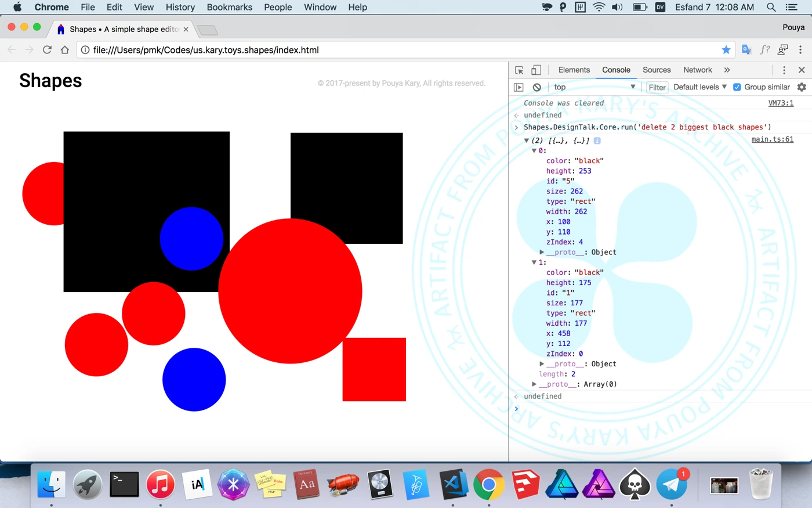Viewport: 812px width, 508px height.
Task: Open the main.ts:61 source link
Action: coord(772,139)
